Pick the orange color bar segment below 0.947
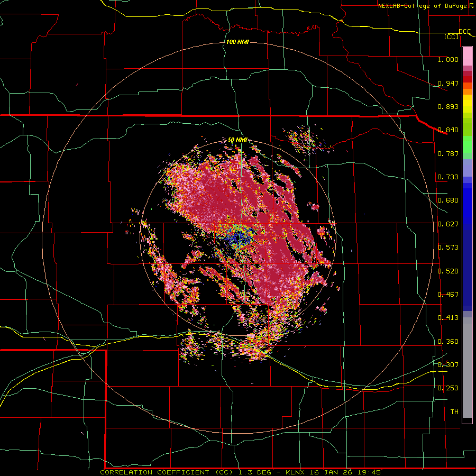476x476 pixels. 467,91
